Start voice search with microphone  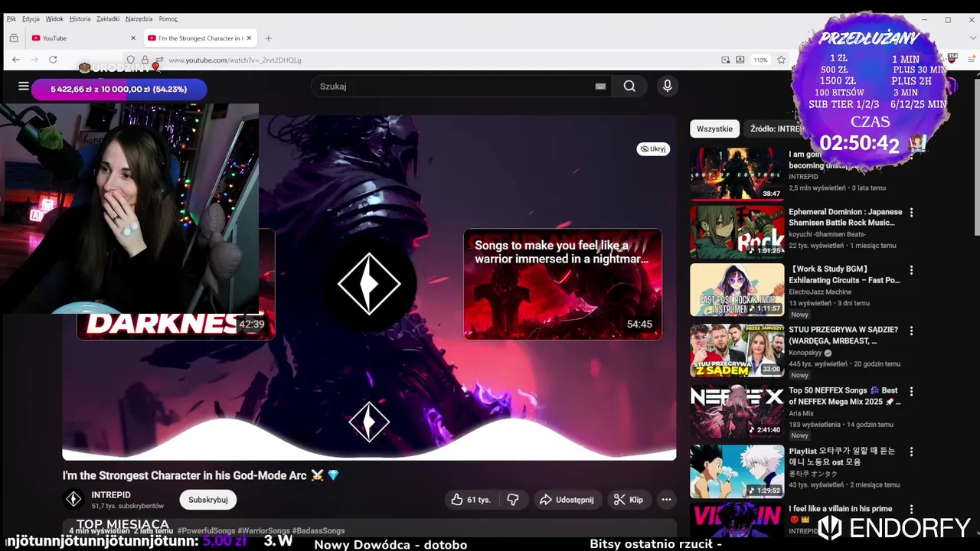point(668,86)
